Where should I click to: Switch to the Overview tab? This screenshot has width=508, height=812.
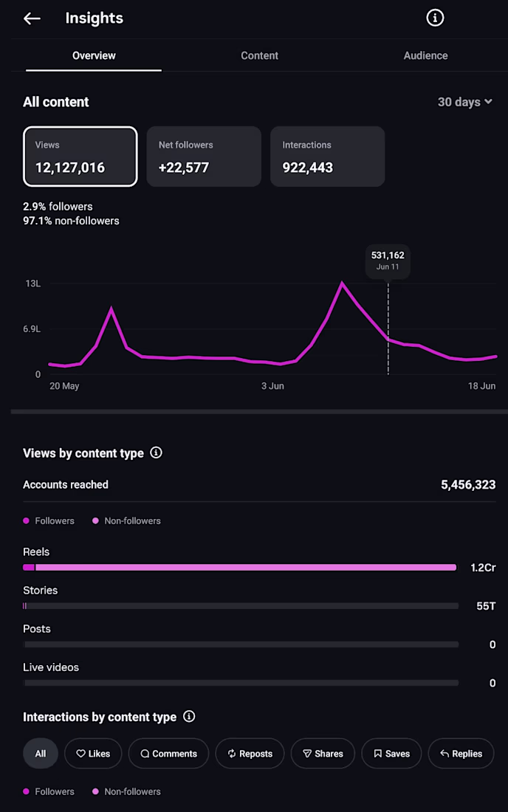coord(94,55)
